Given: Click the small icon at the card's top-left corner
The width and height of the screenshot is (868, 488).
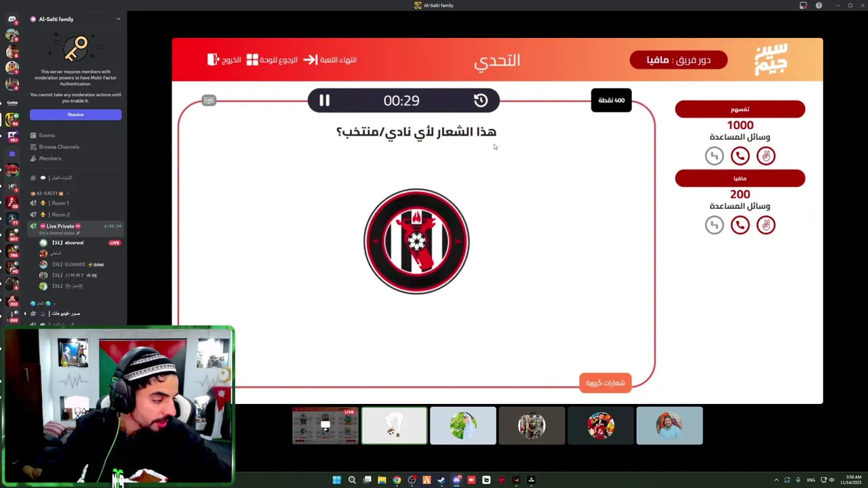Looking at the screenshot, I should [209, 100].
